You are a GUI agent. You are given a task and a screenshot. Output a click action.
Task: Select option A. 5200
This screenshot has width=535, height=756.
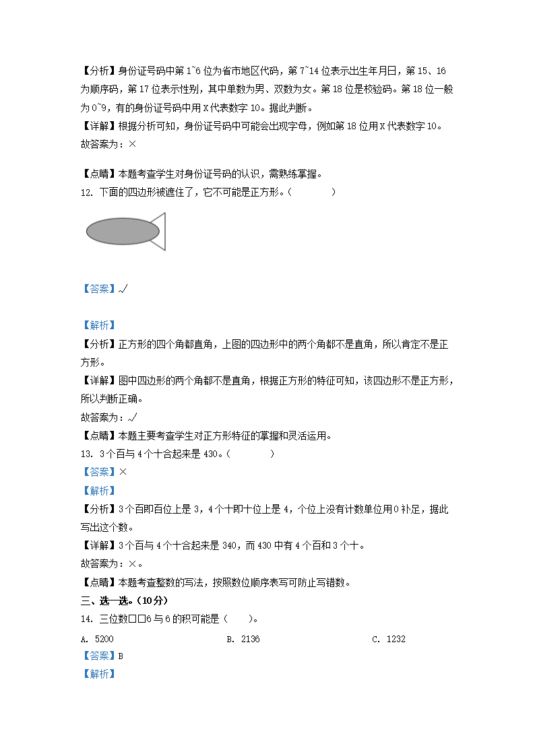click(x=97, y=640)
